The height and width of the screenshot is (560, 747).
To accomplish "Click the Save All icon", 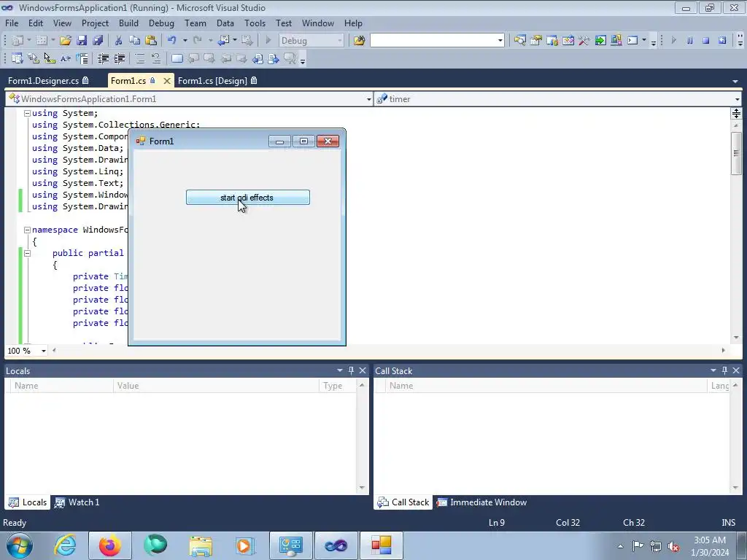I will [98, 41].
